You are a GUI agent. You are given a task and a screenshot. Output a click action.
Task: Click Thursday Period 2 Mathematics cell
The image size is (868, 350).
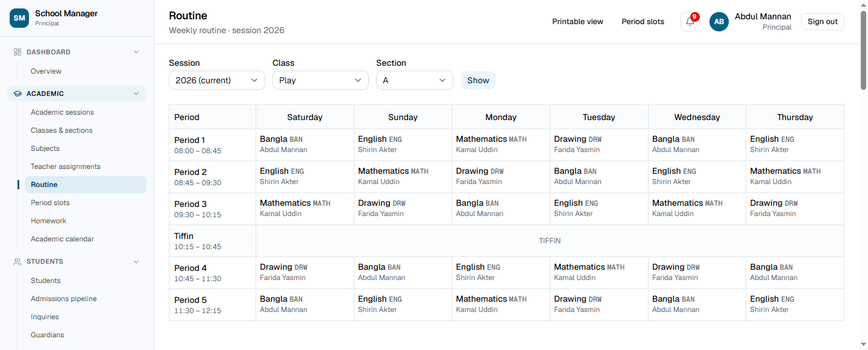[x=795, y=177]
